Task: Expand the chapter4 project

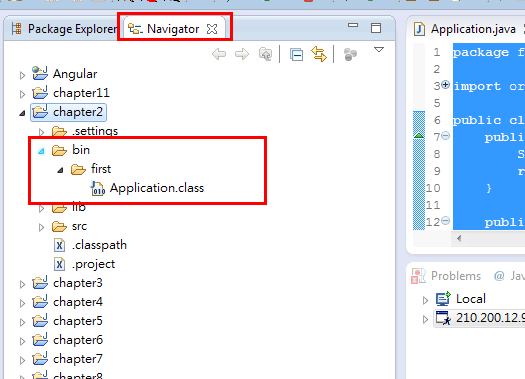Action: coord(22,303)
